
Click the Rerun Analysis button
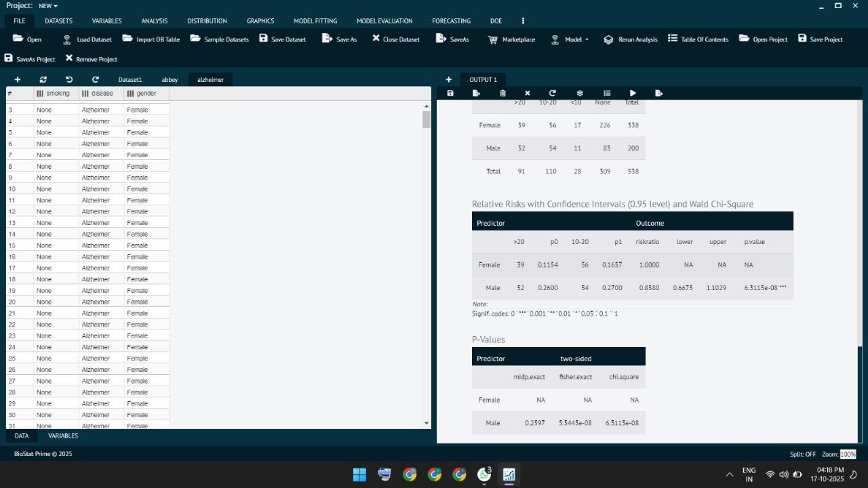tap(631, 39)
